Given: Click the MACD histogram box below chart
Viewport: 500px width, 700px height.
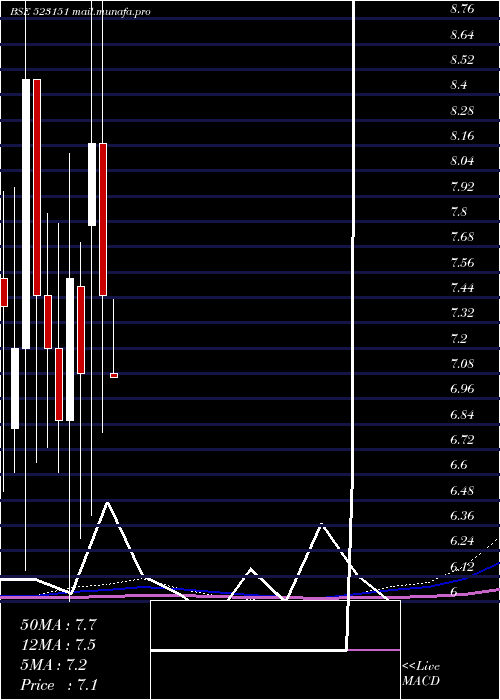Looking at the screenshot, I should click(275, 650).
